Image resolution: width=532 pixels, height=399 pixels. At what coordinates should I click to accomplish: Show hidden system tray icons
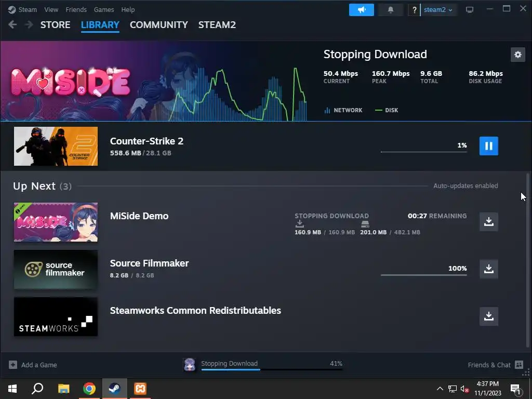click(440, 389)
